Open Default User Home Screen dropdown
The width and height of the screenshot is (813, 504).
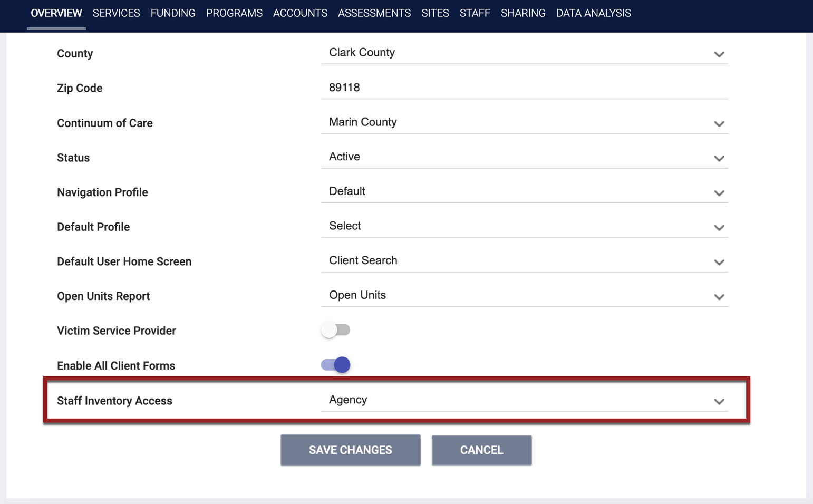[x=524, y=261]
